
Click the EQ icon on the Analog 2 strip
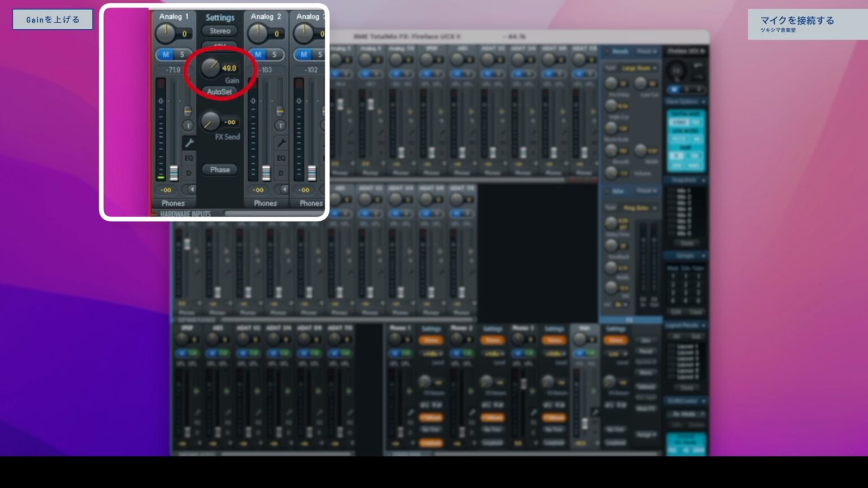(x=281, y=156)
